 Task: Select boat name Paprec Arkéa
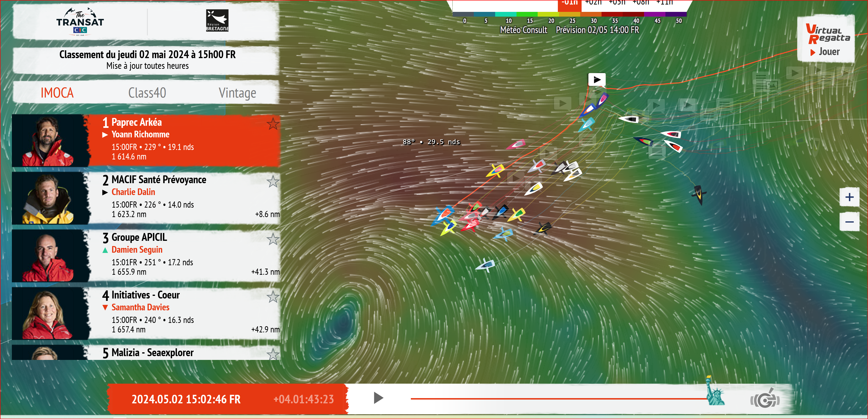[x=137, y=122]
